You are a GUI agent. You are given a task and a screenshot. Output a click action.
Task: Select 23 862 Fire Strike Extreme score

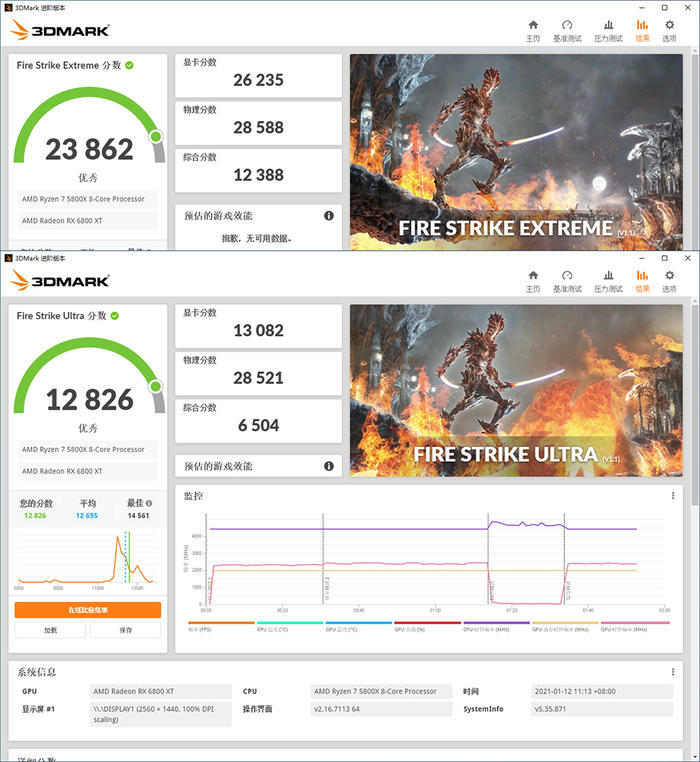pyautogui.click(x=89, y=149)
